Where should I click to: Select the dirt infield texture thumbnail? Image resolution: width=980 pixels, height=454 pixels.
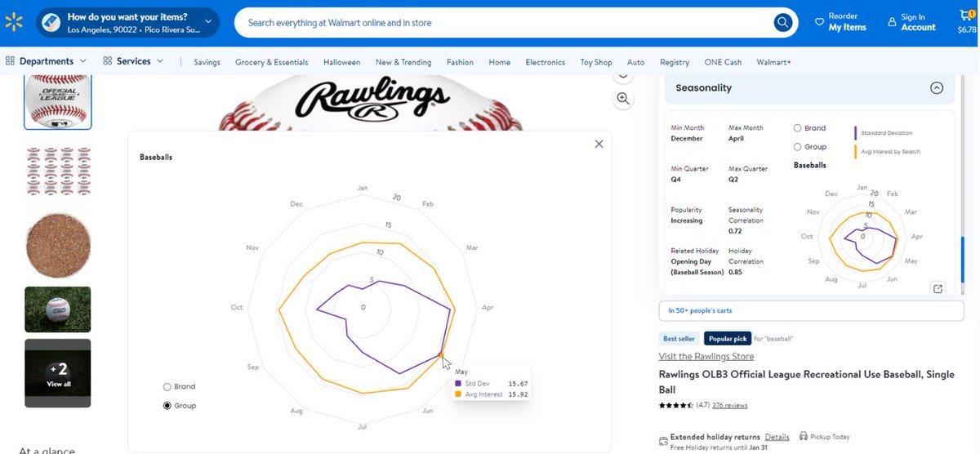[x=58, y=245]
